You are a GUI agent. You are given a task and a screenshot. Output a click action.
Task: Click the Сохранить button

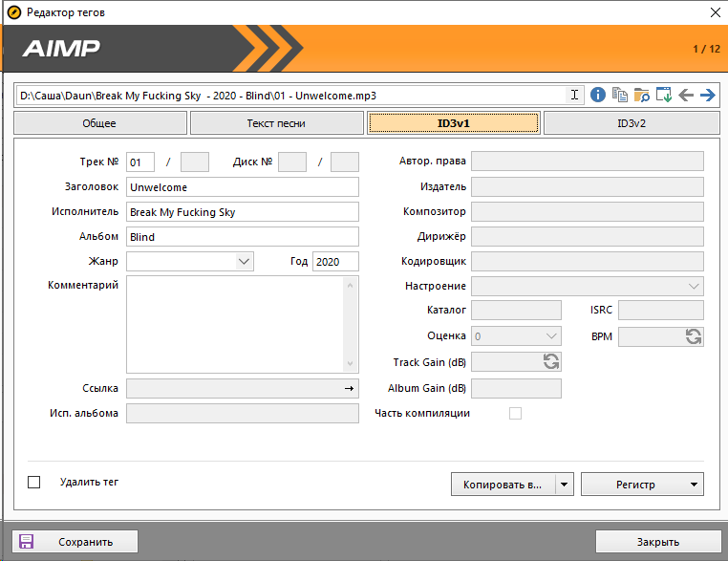pyautogui.click(x=75, y=542)
